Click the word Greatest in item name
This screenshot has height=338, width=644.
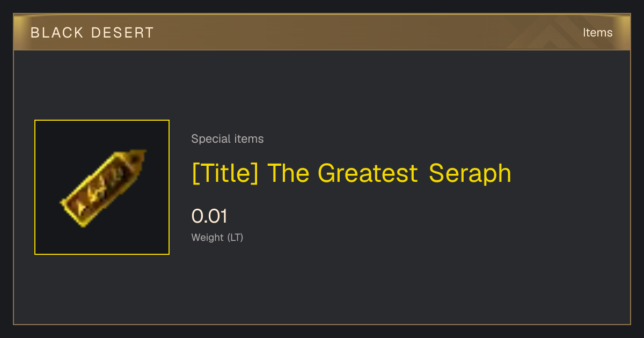[368, 173]
